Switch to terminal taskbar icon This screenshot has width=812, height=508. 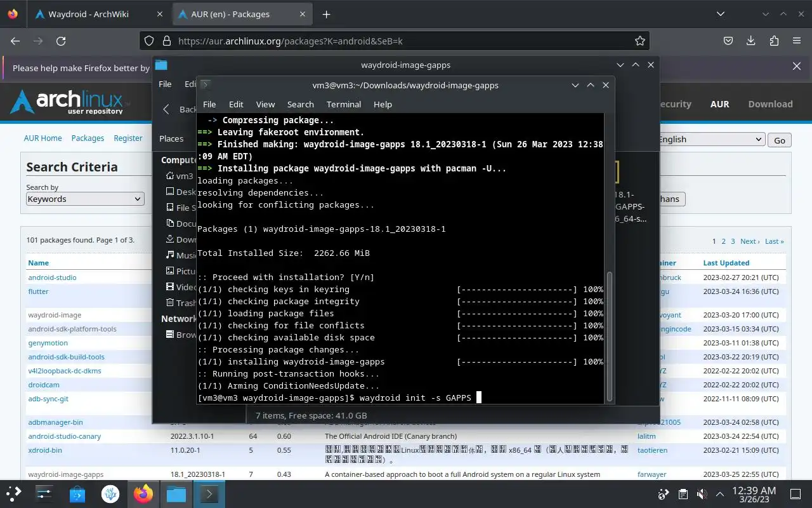tap(209, 493)
